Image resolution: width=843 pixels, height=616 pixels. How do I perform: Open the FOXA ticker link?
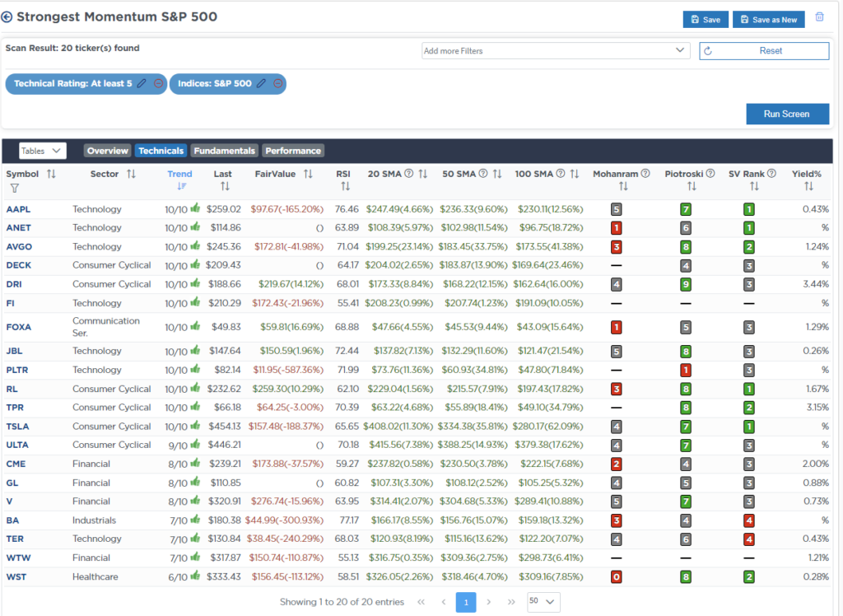tap(19, 327)
